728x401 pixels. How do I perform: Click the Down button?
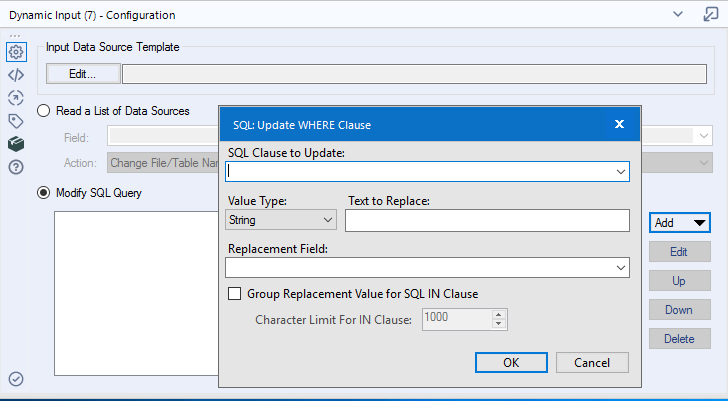click(680, 310)
